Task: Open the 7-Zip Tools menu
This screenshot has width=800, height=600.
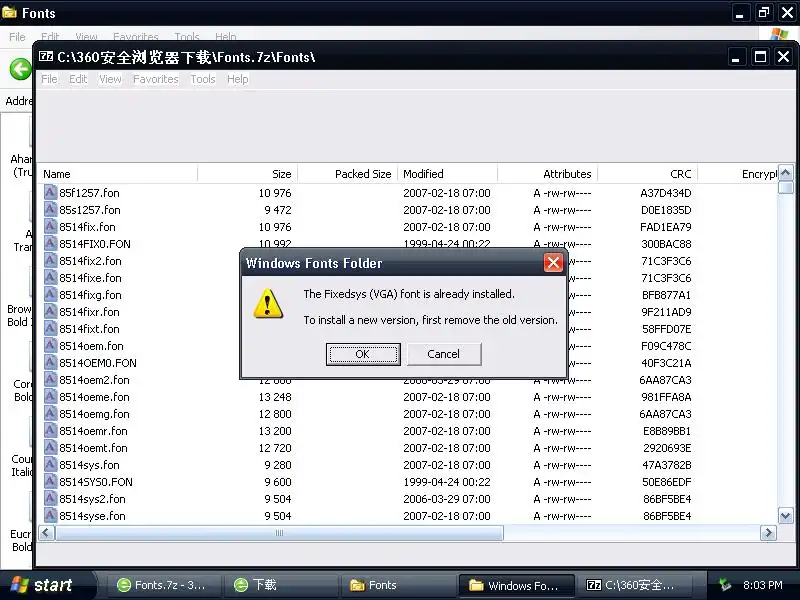Action: tap(203, 79)
